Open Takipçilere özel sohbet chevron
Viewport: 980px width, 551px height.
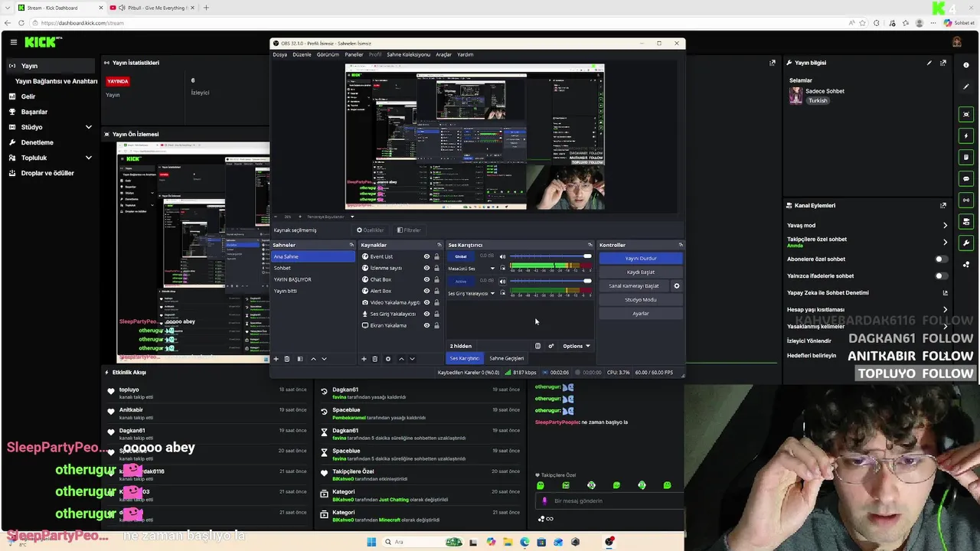[x=945, y=242]
